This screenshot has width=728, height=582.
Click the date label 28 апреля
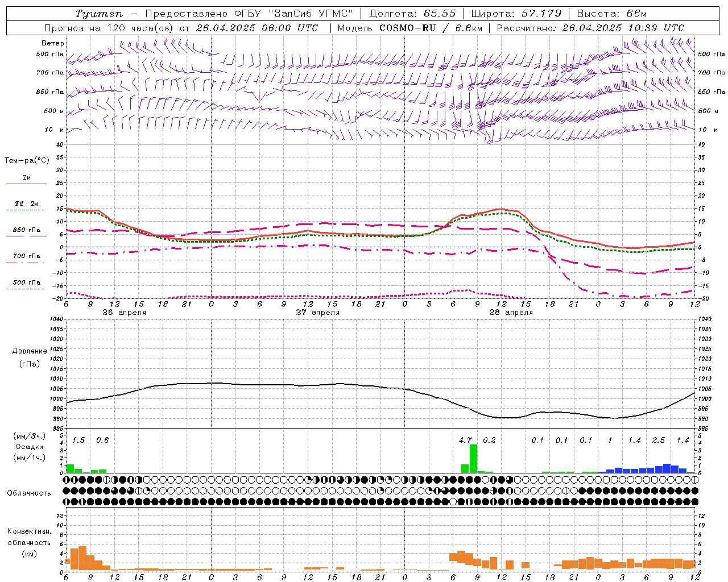pos(511,313)
